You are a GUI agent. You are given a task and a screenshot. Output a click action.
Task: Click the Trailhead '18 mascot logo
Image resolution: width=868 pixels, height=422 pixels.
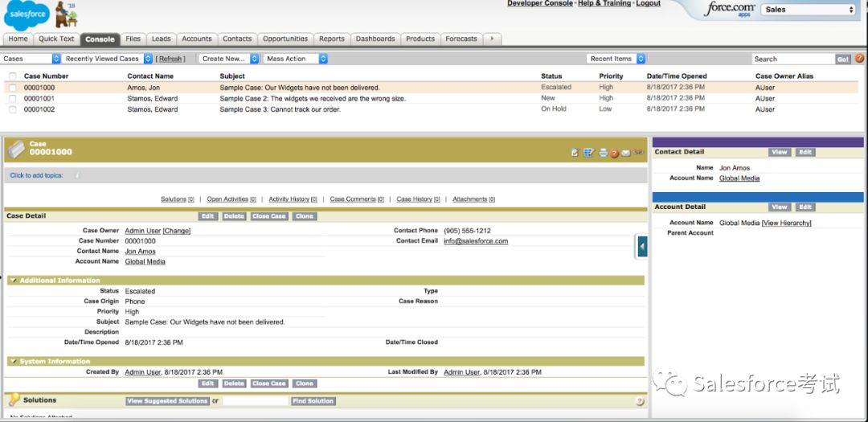pos(67,14)
